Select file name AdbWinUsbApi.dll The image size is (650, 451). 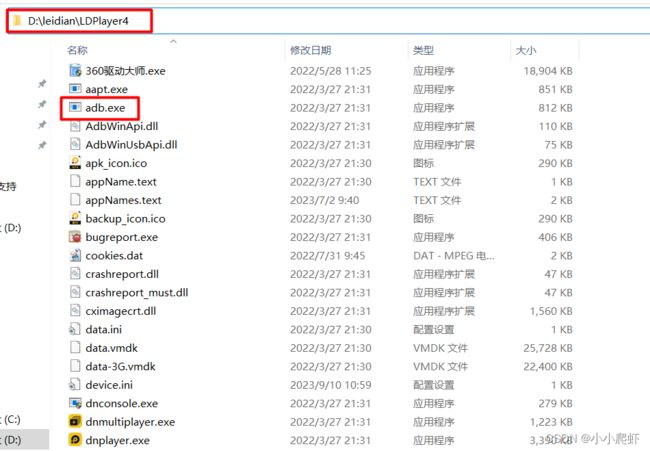[x=131, y=145]
